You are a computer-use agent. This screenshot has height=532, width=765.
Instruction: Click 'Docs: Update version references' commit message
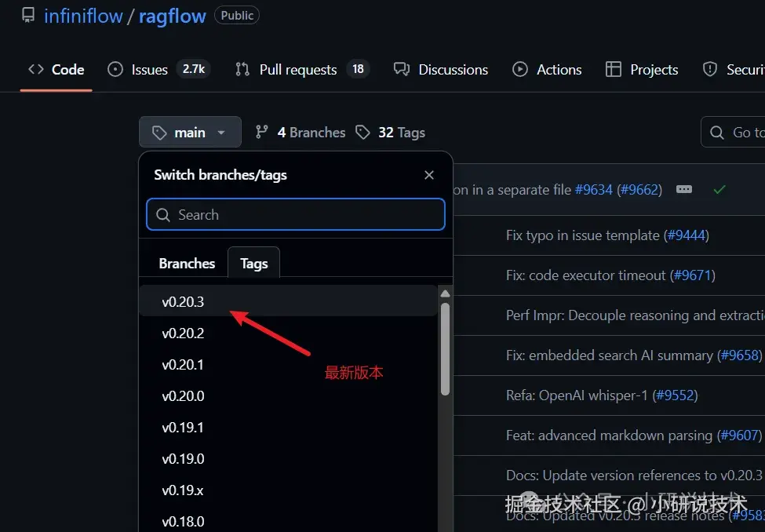634,476
